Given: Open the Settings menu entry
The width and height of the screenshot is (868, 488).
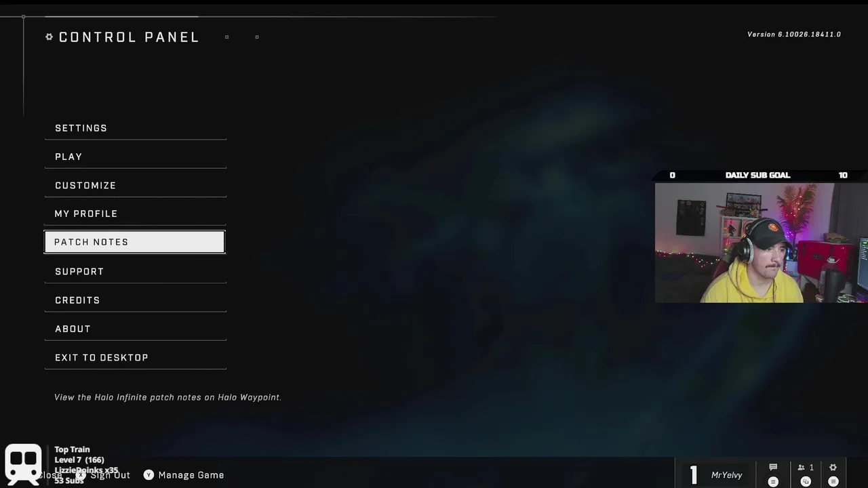Looking at the screenshot, I should coord(135,128).
